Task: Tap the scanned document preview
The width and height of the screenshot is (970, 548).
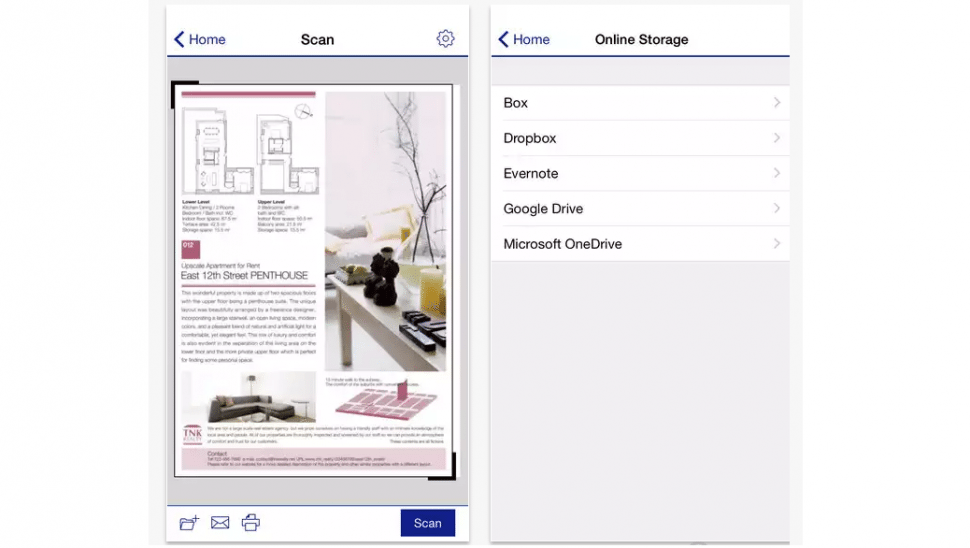Action: point(314,281)
